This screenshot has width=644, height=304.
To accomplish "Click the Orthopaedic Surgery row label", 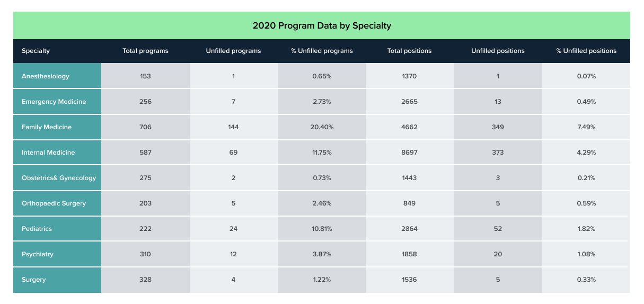I will [54, 203].
